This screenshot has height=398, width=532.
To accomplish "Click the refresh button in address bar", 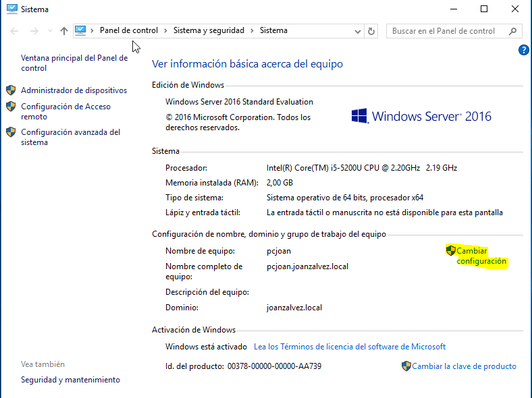I will tap(371, 31).
